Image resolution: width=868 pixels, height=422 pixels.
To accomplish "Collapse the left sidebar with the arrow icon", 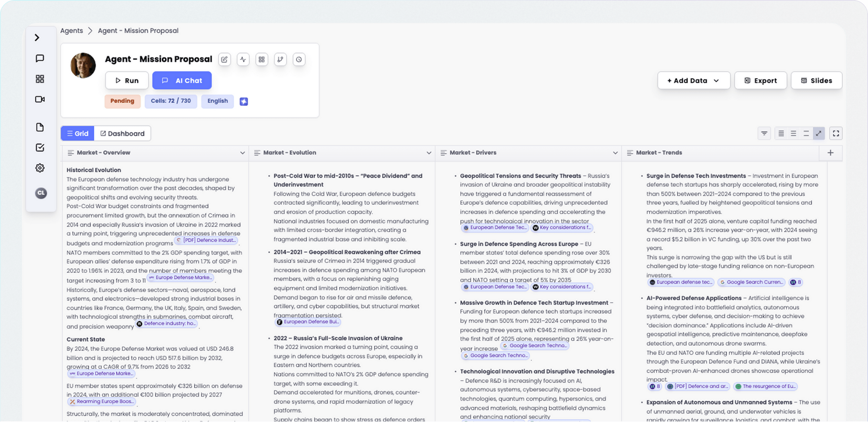I will 36,38.
